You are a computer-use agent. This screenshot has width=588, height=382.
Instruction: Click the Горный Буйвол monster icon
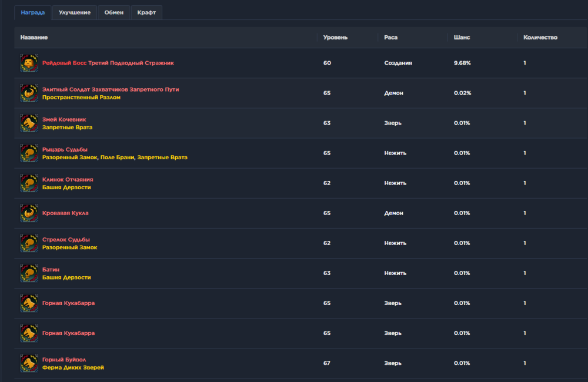[x=29, y=363]
